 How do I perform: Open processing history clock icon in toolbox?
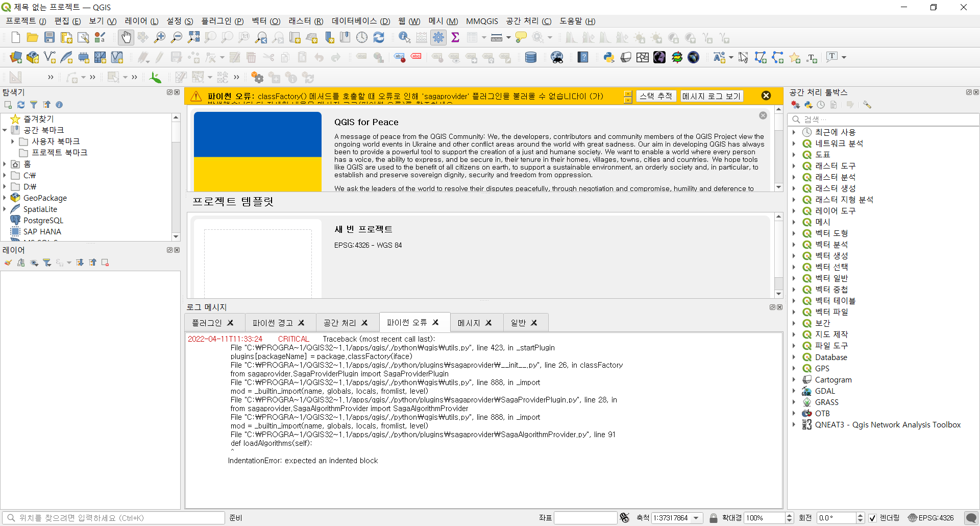[x=821, y=105]
